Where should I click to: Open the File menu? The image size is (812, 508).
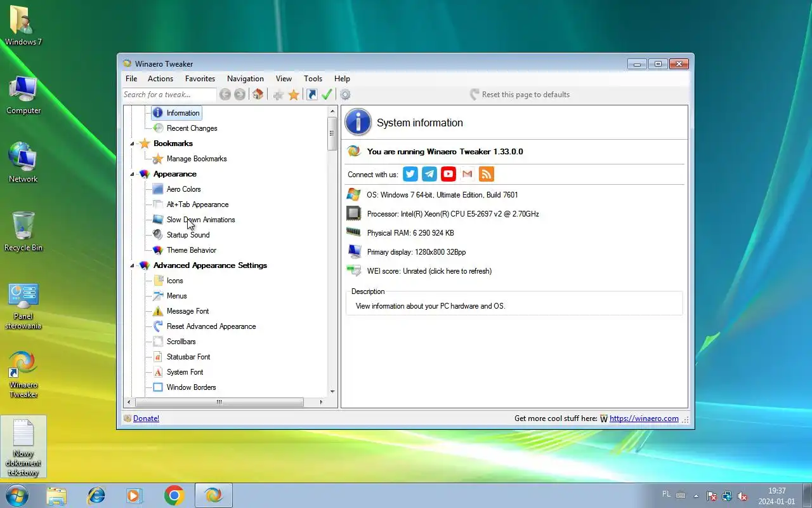(131, 79)
